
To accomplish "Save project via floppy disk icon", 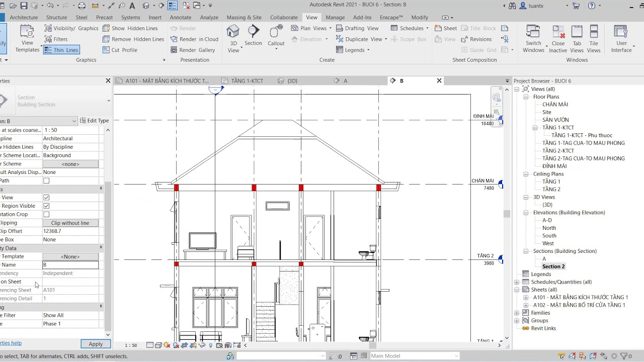I will pos(24,6).
